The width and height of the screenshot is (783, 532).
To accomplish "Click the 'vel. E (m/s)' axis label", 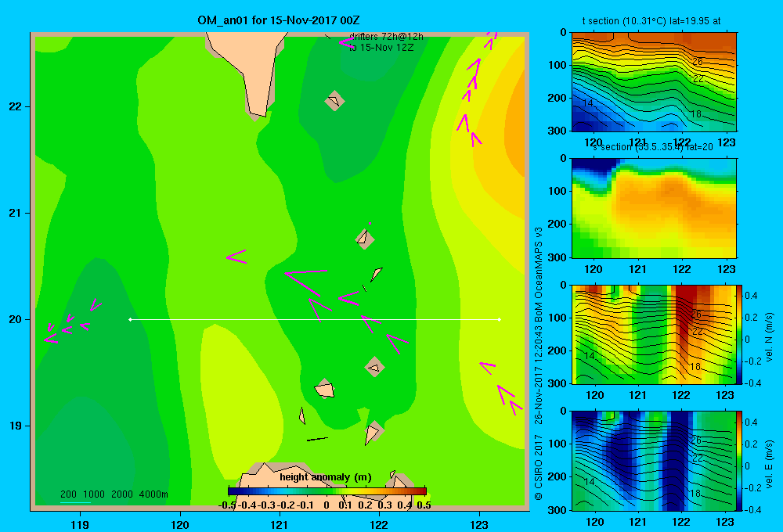I will click(769, 464).
